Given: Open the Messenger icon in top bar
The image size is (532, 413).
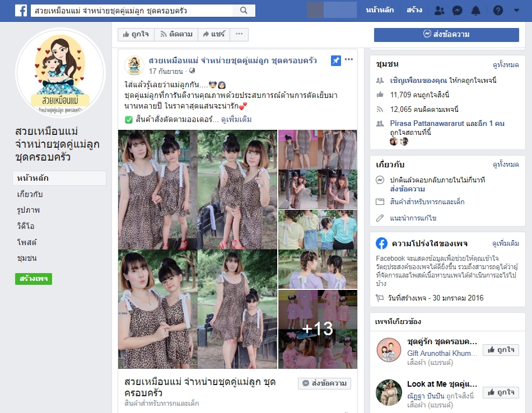Looking at the screenshot, I should pyautogui.click(x=458, y=11).
